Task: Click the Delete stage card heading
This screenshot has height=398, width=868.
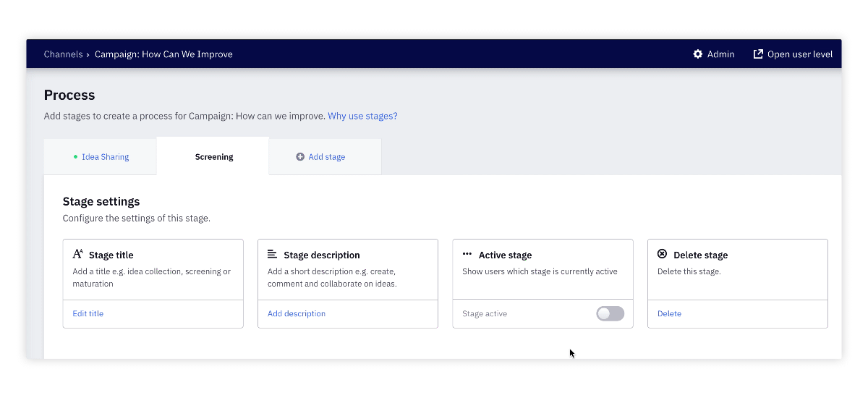Action: (700, 255)
